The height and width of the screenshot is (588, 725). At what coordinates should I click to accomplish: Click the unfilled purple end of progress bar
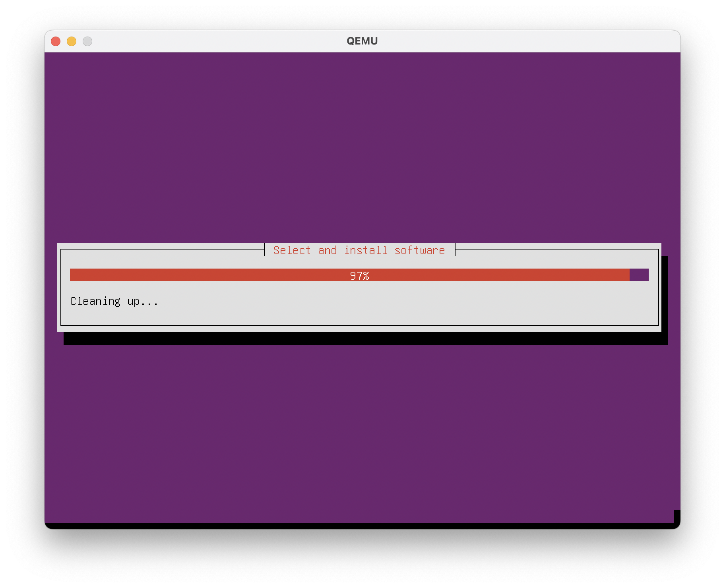click(639, 275)
